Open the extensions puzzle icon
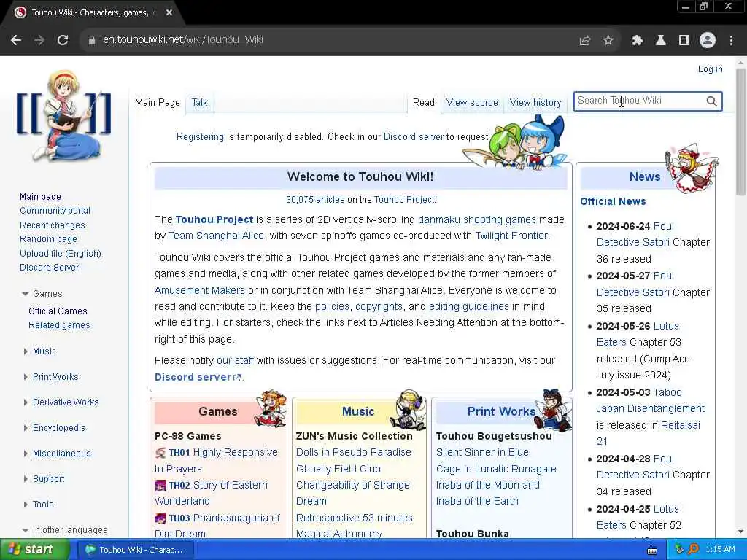 pyautogui.click(x=638, y=41)
